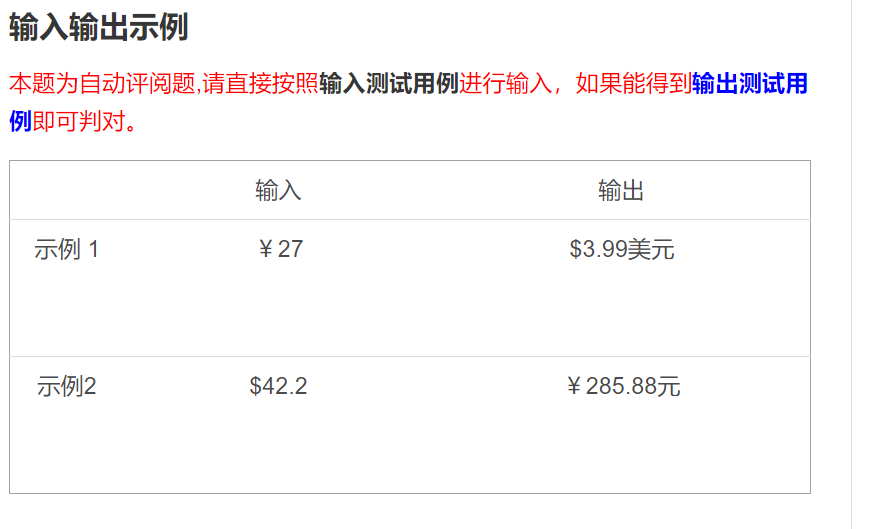Viewport: 881px width, 529px height.
Task: Click the vertical divider at right edge
Action: tap(851, 264)
